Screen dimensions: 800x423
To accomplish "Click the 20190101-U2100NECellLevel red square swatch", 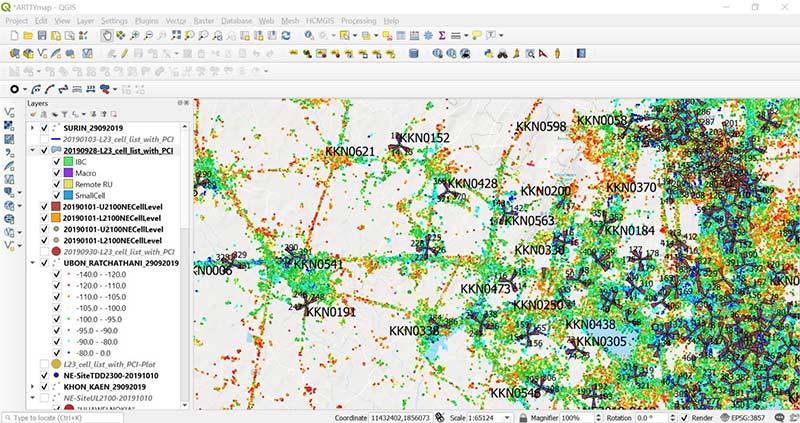I will [56, 207].
